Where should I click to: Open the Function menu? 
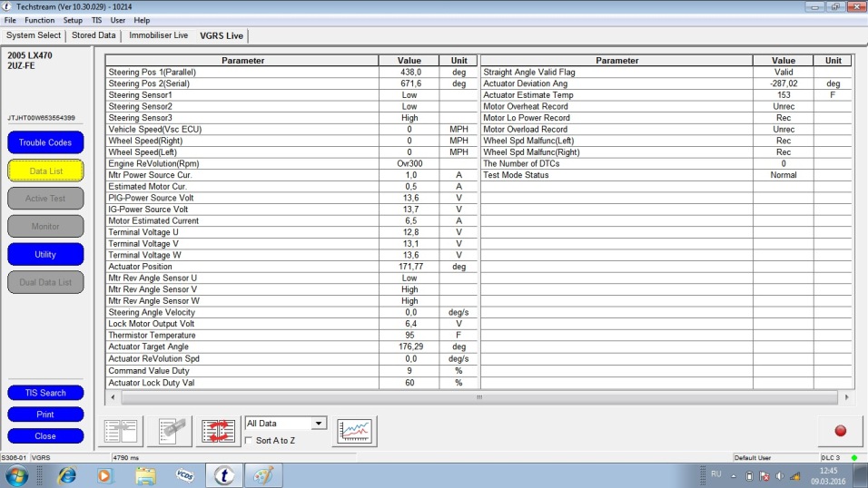click(39, 20)
